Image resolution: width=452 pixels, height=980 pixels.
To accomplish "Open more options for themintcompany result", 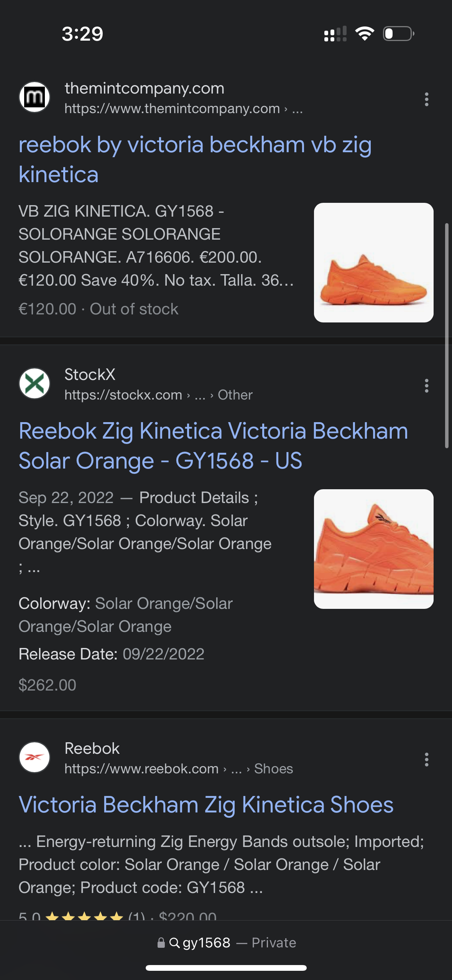I will [426, 99].
